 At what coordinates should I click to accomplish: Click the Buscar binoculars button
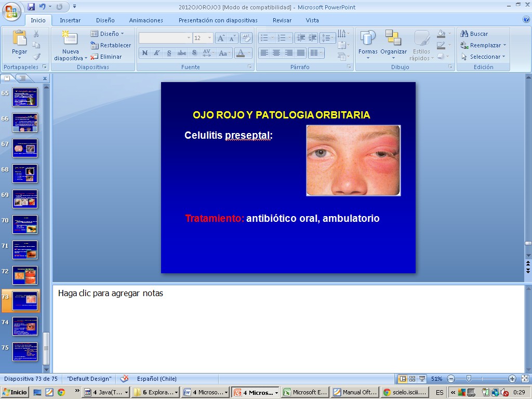pyautogui.click(x=474, y=34)
